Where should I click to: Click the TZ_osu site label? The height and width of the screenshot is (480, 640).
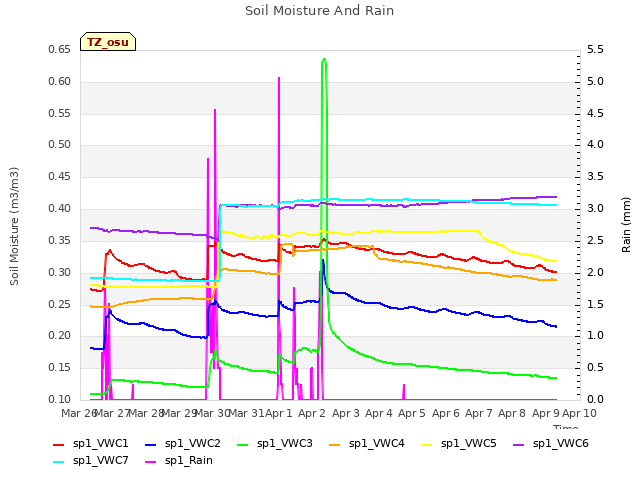click(x=108, y=42)
